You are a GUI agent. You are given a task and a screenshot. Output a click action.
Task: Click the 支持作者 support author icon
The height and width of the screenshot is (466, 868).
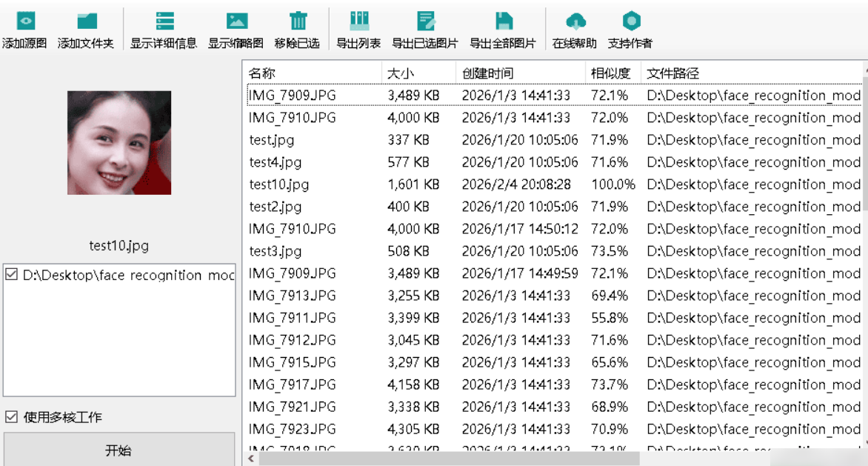(x=631, y=21)
